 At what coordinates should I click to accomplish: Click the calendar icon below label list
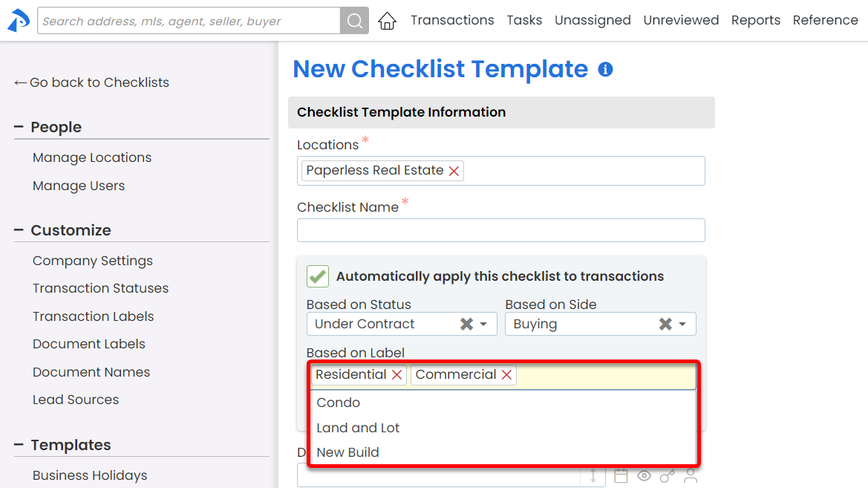point(621,475)
